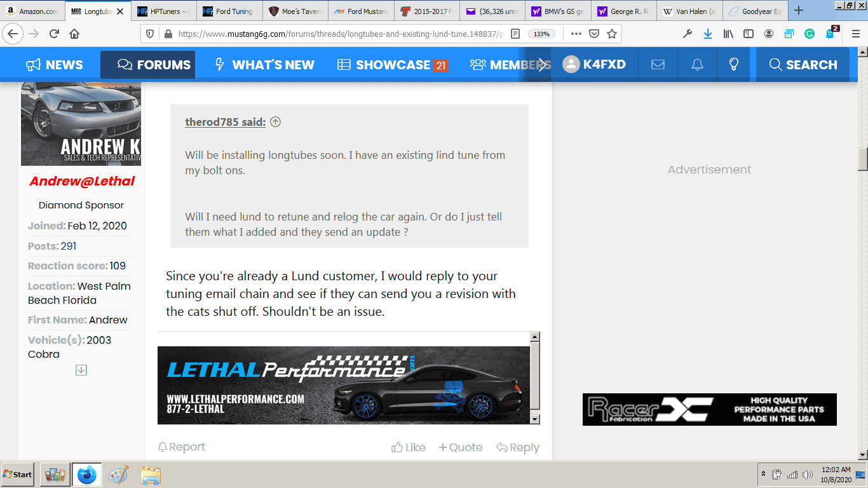Like Andrew's post
The height and width of the screenshot is (488, 868).
click(x=408, y=447)
